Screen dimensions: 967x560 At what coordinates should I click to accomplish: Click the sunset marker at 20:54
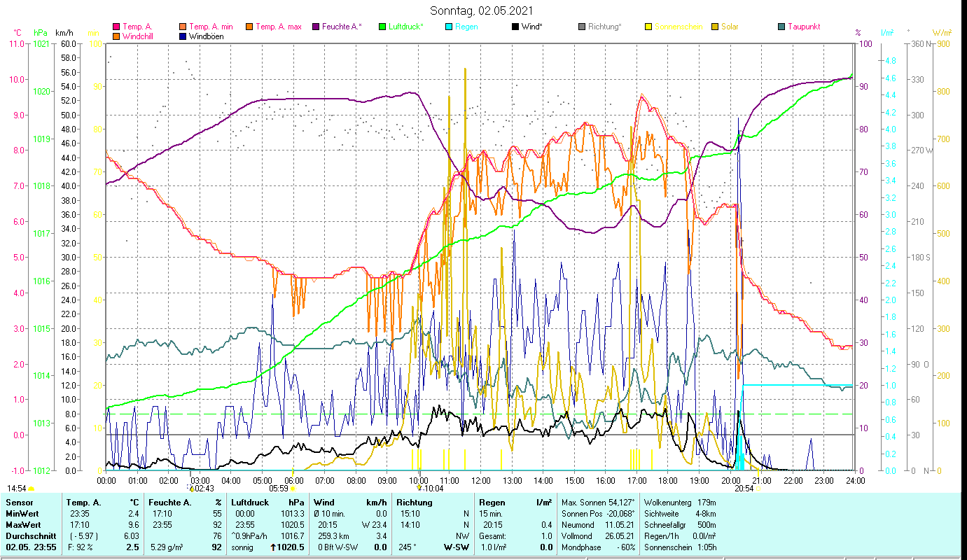(x=758, y=489)
